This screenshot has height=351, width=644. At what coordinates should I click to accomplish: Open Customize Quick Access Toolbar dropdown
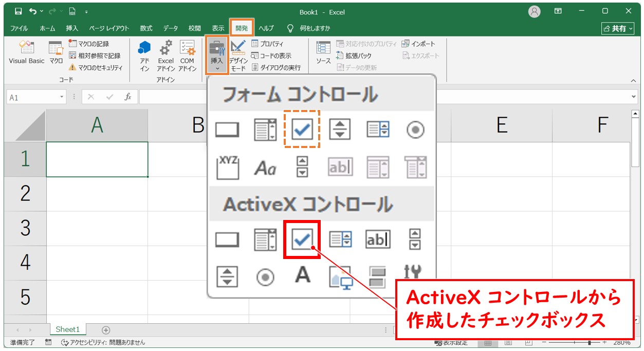click(x=86, y=11)
